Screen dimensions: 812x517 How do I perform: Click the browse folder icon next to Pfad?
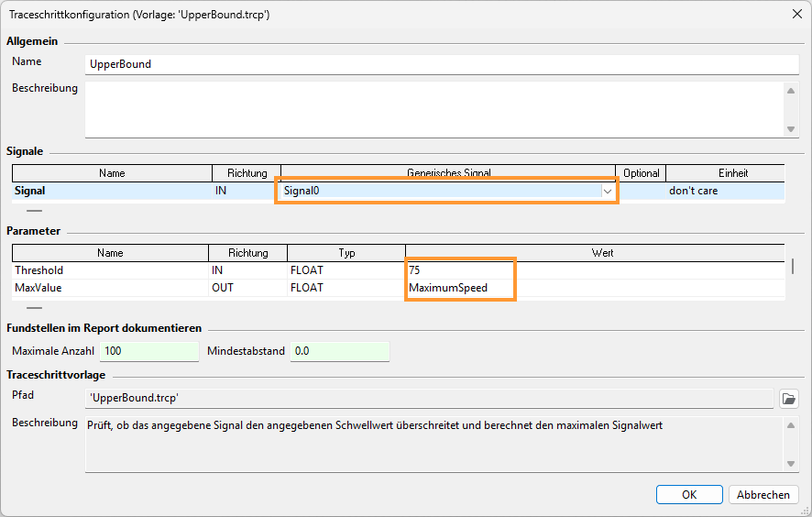[x=789, y=399]
